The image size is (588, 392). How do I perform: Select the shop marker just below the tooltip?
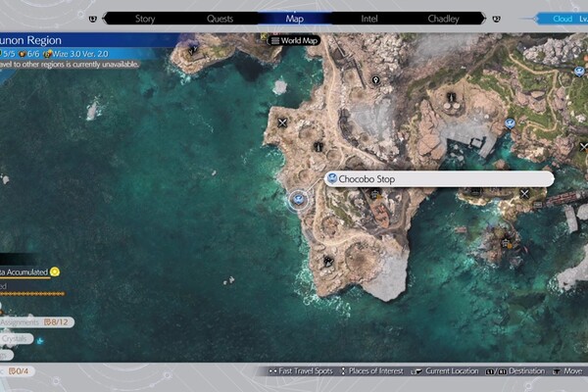coord(374,194)
